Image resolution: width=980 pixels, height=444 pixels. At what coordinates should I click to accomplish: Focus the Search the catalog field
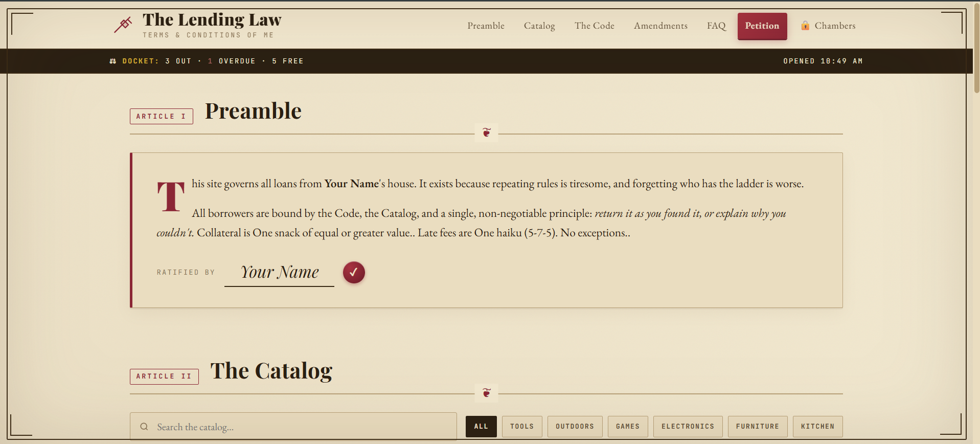pyautogui.click(x=293, y=427)
